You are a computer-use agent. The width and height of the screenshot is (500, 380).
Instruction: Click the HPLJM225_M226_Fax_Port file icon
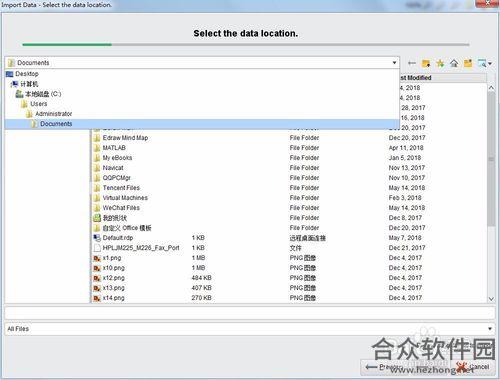point(97,248)
